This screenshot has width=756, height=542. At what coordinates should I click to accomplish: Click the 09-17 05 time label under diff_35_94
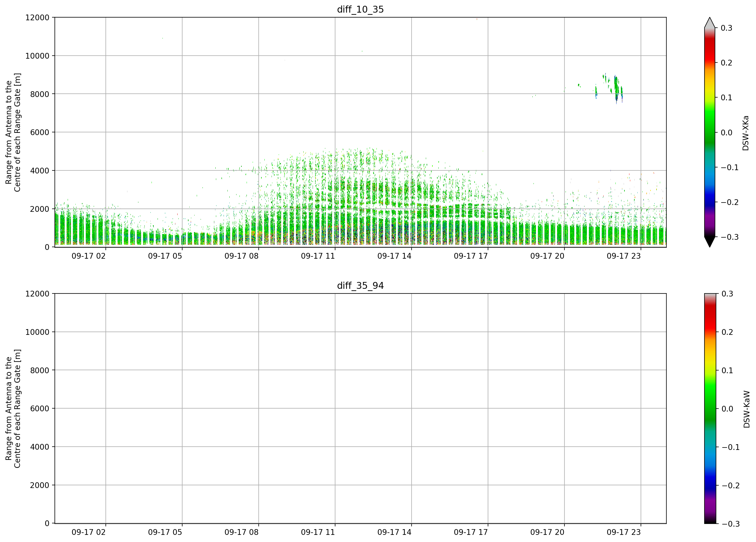click(x=165, y=532)
